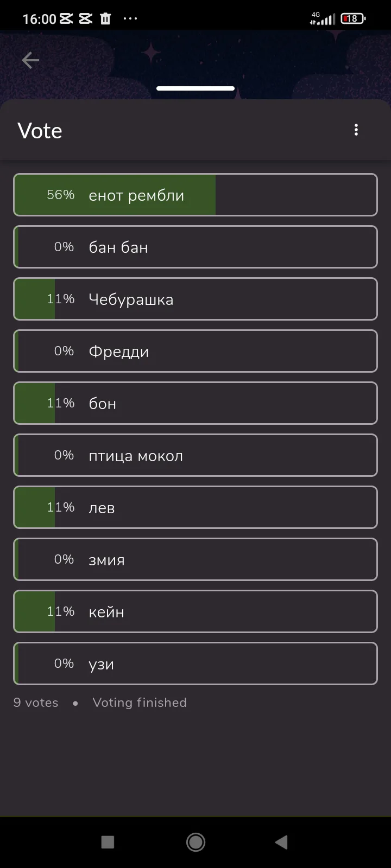Select the енот рембли poll option
This screenshot has height=868, width=391.
pyautogui.click(x=195, y=195)
